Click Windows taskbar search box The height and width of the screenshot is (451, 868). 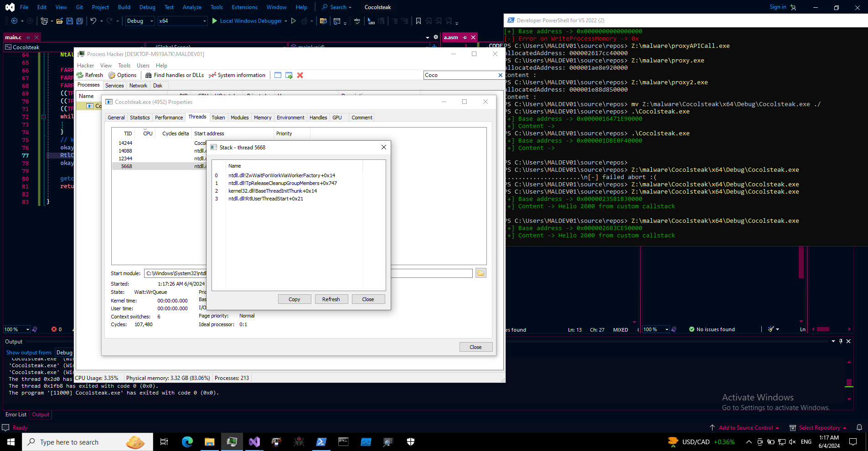pos(88,442)
